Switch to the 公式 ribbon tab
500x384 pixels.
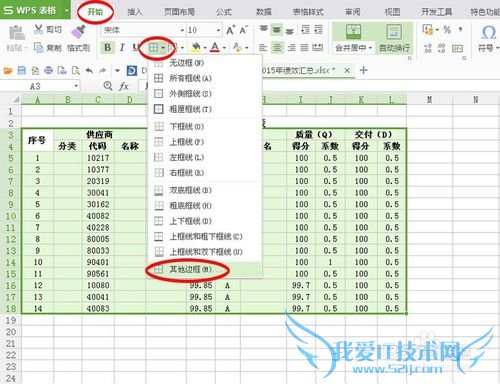[x=223, y=12]
